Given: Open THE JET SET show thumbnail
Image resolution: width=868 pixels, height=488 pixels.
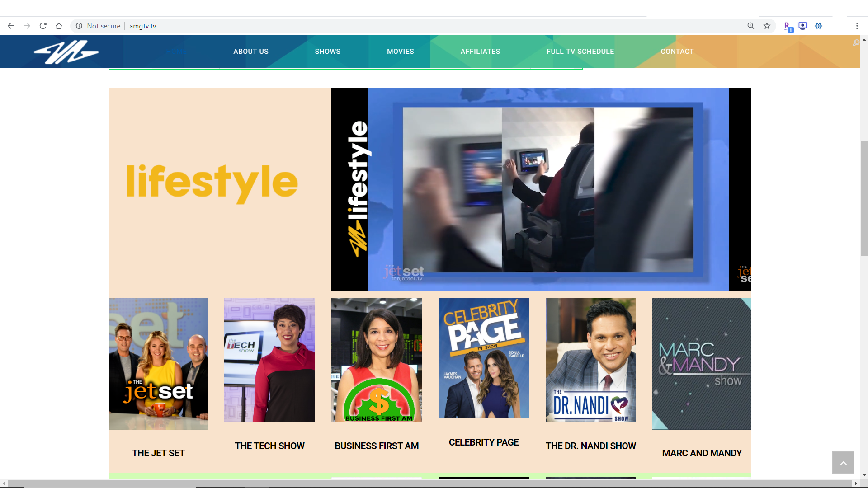Looking at the screenshot, I should (158, 363).
